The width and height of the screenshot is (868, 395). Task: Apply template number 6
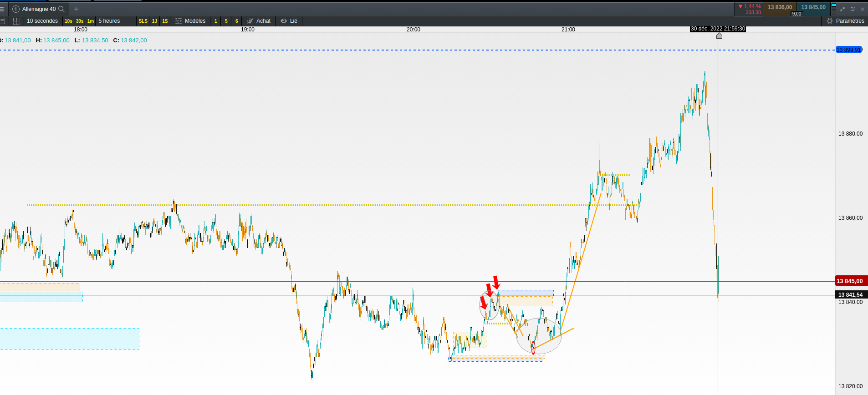click(237, 21)
